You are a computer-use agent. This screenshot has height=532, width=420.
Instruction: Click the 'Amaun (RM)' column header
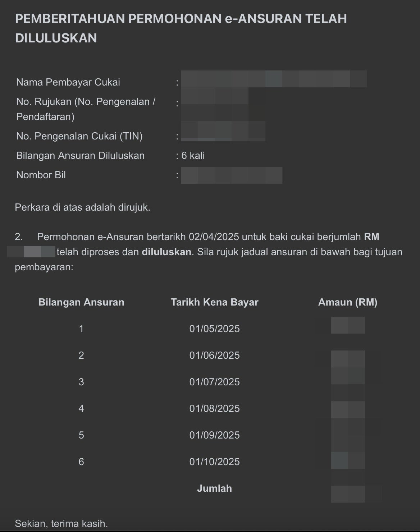coord(348,302)
